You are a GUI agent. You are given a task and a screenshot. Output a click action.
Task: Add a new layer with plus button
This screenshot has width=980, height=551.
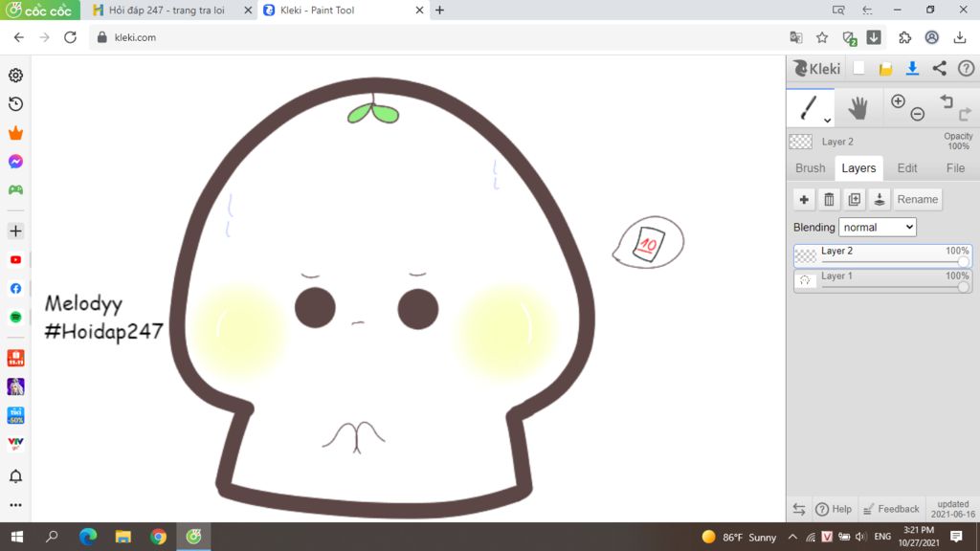[804, 199]
